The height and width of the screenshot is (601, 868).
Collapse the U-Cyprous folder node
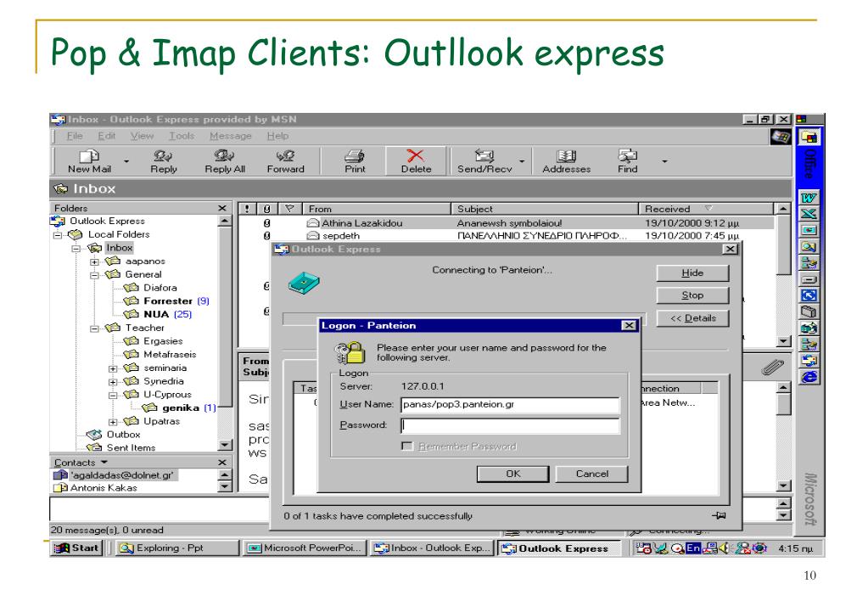click(112, 395)
